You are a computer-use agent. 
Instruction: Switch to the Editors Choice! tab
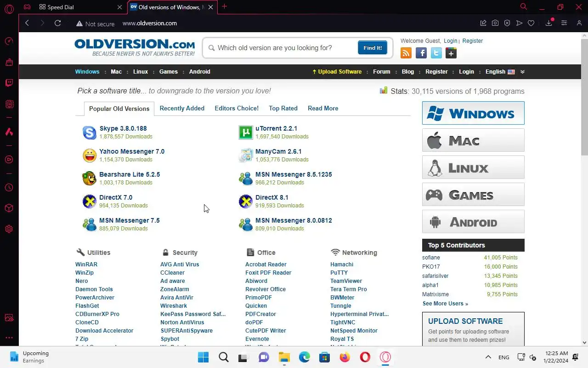point(237,108)
